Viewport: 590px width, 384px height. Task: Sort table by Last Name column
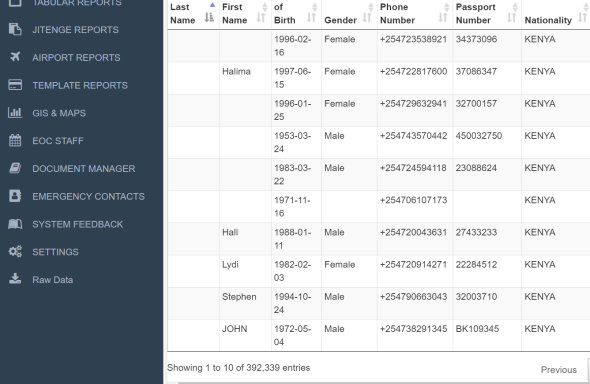pyautogui.click(x=193, y=14)
